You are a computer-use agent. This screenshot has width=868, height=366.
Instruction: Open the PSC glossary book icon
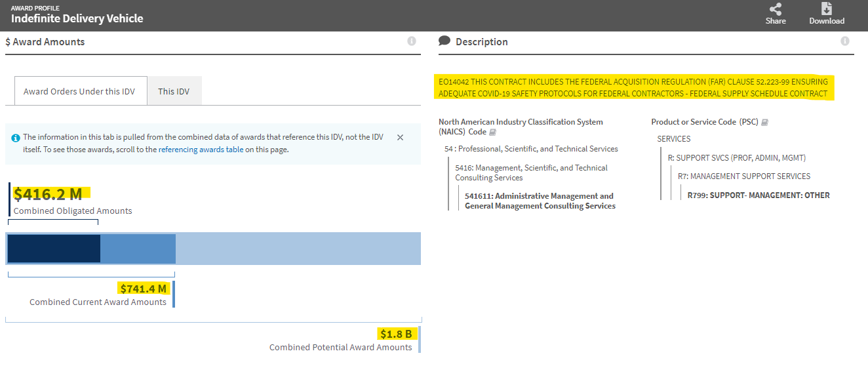pyautogui.click(x=764, y=122)
